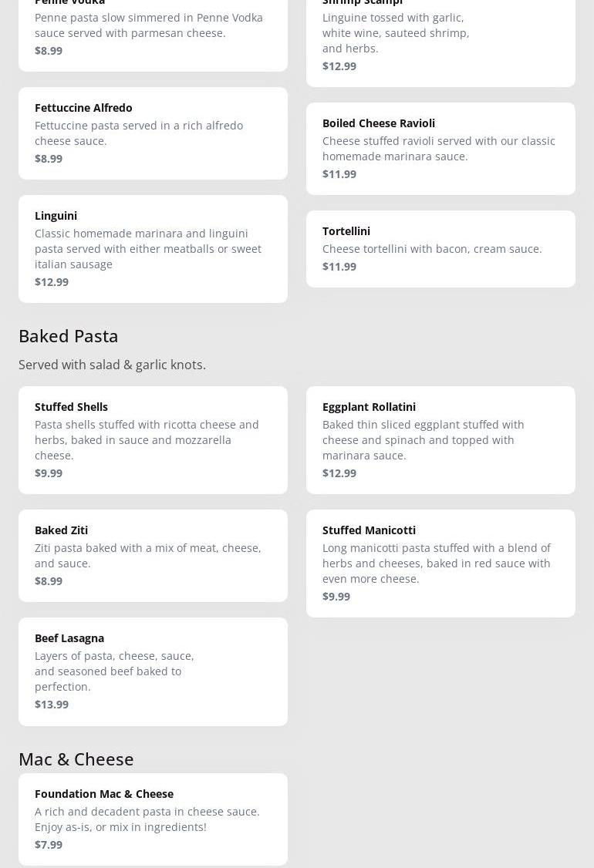The width and height of the screenshot is (594, 868).
Task: Select the Foundation Mac & Cheese item
Action: coord(153,819)
